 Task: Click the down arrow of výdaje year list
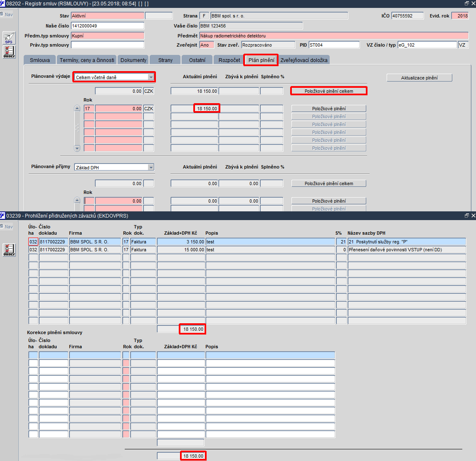pyautogui.click(x=77, y=148)
